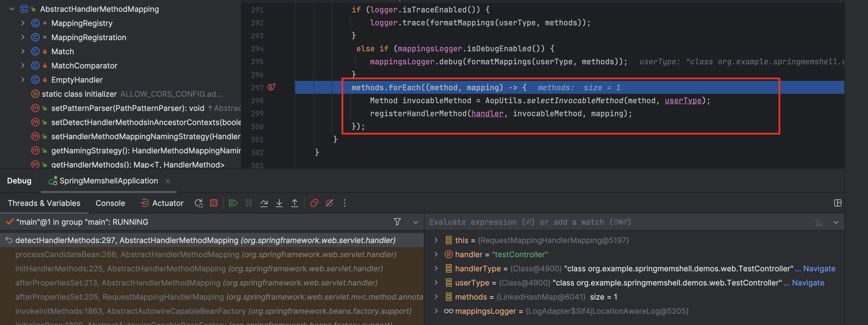Select setHandlerMethodMappingNamingStrategy method
The height and width of the screenshot is (325, 868).
tap(136, 136)
